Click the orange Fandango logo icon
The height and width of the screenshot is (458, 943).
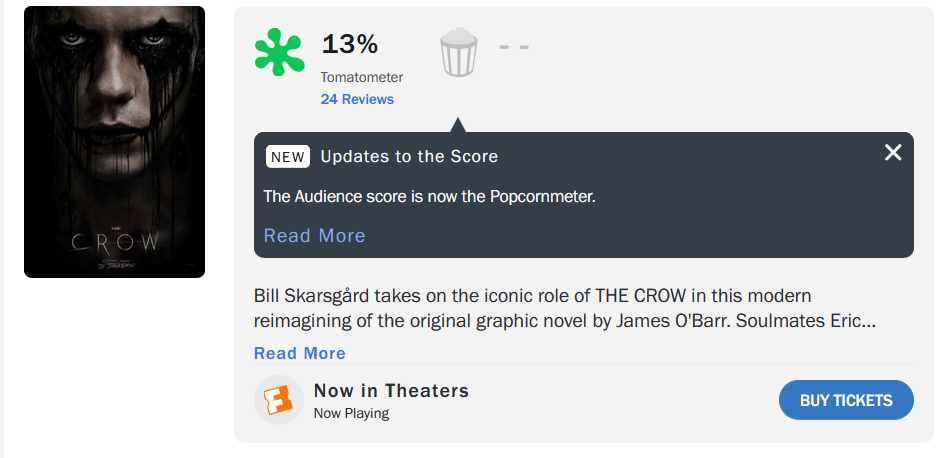pos(279,400)
